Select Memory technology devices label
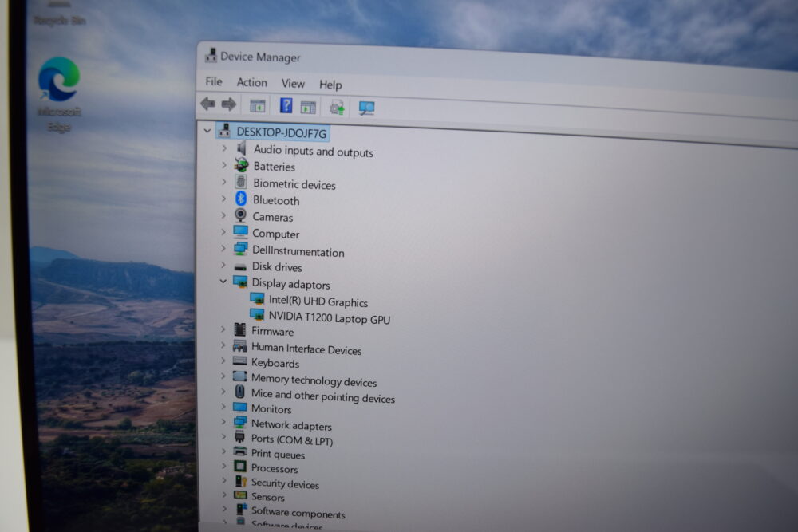 [314, 380]
